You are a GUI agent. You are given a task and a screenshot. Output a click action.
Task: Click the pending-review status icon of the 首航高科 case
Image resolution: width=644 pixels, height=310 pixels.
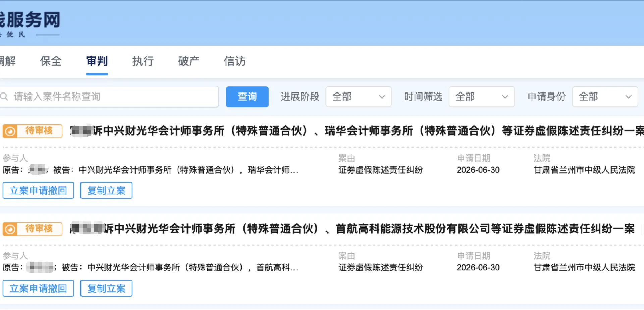[10, 229]
